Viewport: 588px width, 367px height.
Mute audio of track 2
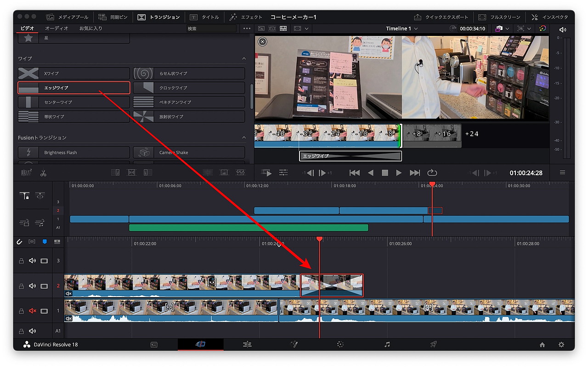click(x=32, y=286)
